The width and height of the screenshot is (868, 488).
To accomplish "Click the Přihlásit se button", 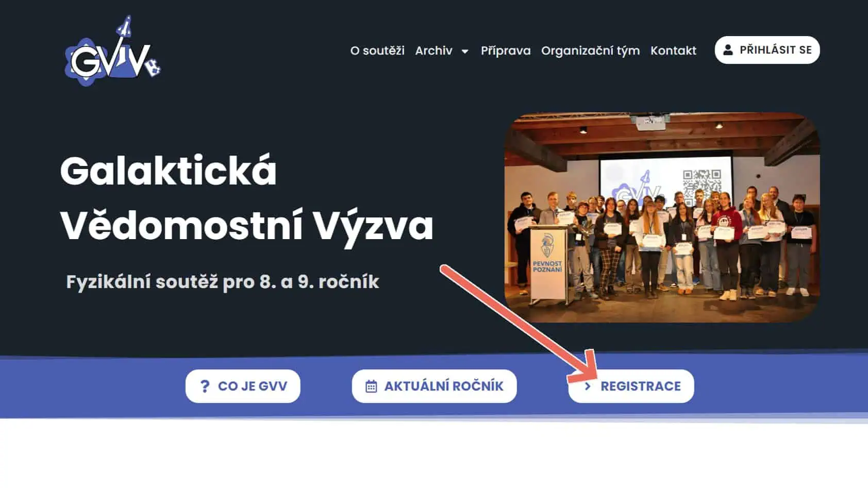I will pos(767,50).
